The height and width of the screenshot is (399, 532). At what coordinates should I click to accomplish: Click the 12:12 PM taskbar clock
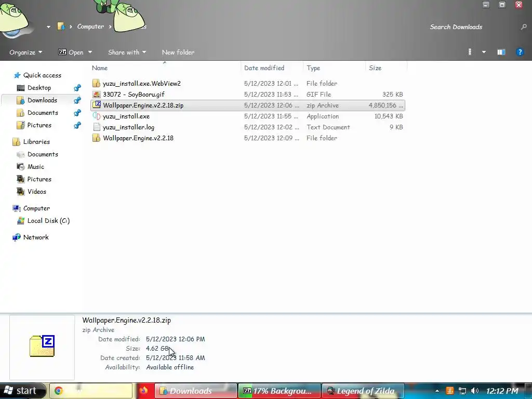click(502, 391)
